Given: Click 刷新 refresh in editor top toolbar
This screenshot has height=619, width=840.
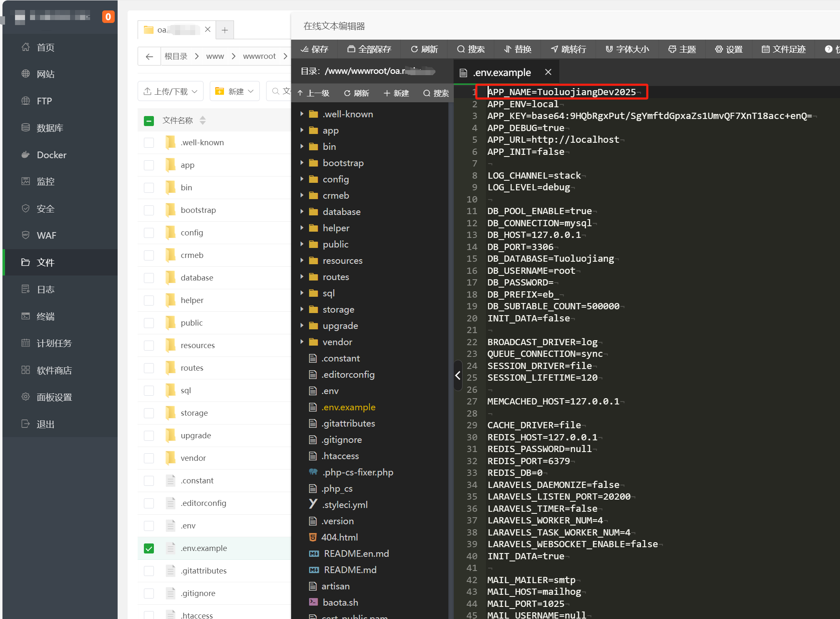Looking at the screenshot, I should pos(424,49).
